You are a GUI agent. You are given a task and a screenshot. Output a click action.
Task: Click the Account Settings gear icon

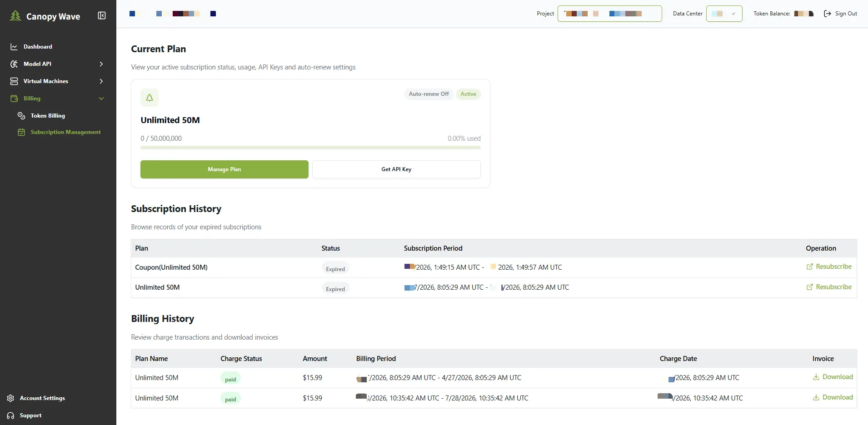tap(10, 398)
